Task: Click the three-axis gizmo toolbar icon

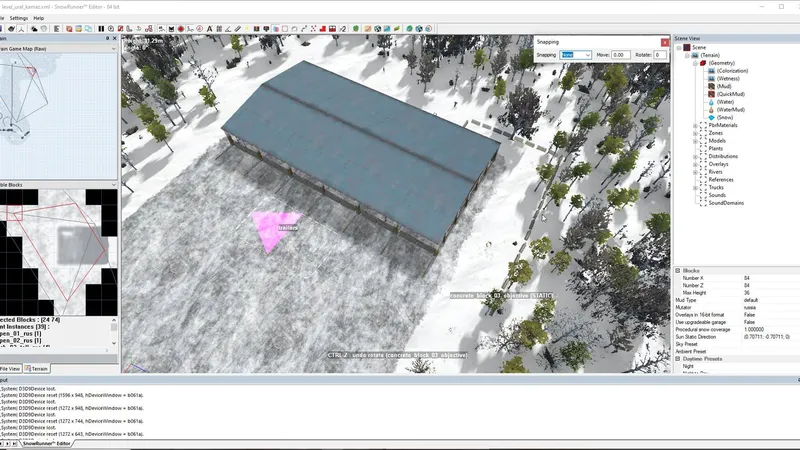Action: pos(21,29)
